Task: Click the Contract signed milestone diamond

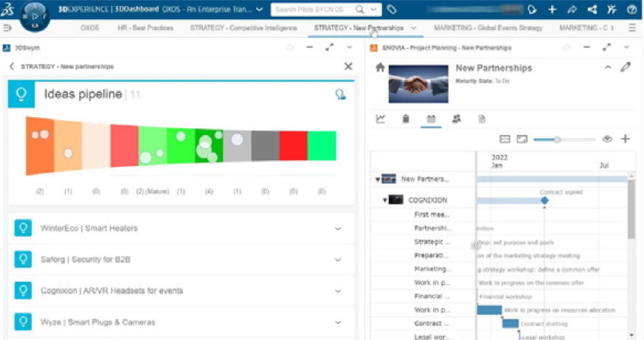Action: coord(544,201)
